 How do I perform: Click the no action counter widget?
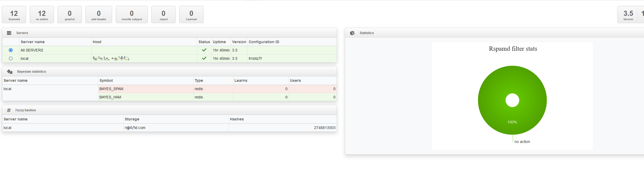42,14
